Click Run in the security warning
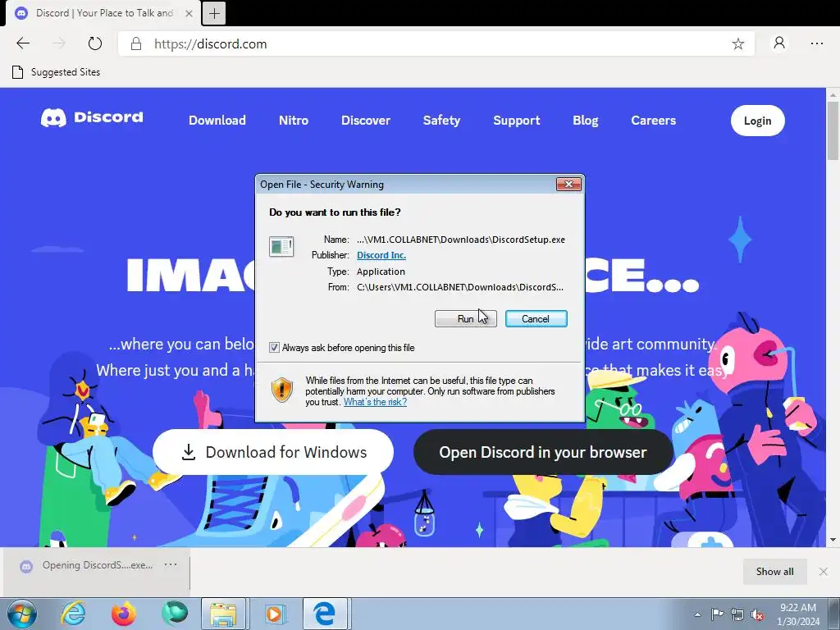This screenshot has width=840, height=630. pyautogui.click(x=465, y=319)
